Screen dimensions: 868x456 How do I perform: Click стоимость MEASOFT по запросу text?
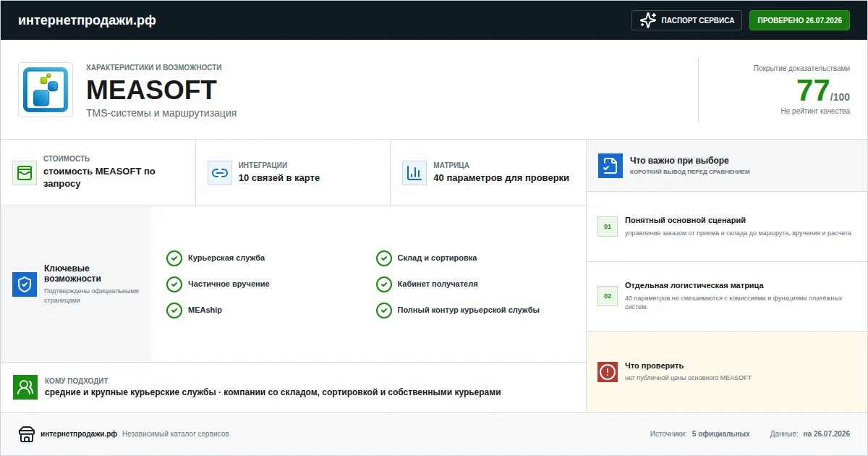click(99, 177)
